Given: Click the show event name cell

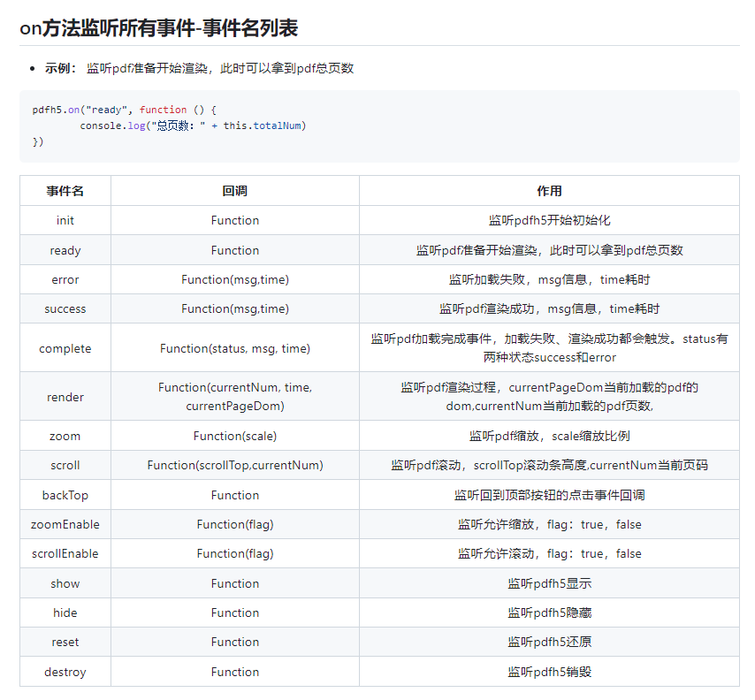Looking at the screenshot, I should (x=65, y=583).
